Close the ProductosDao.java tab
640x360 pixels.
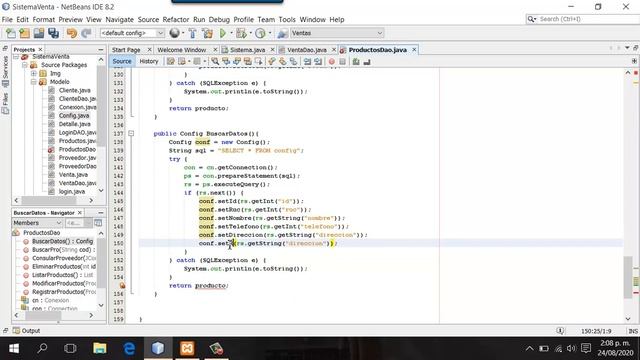coord(414,50)
